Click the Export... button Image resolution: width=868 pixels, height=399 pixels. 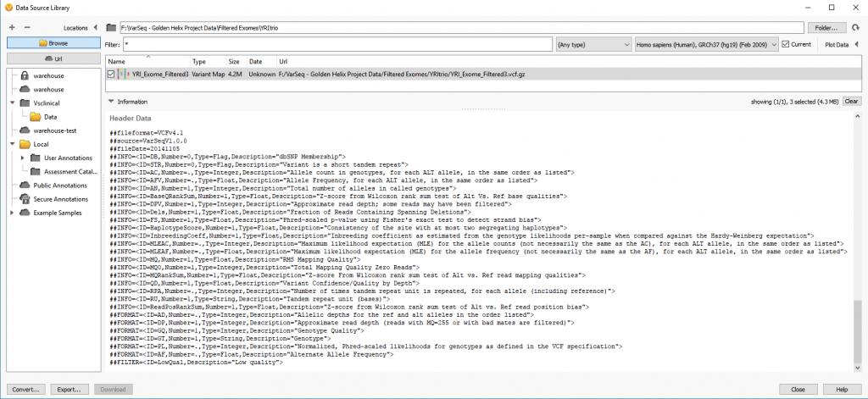coord(70,390)
